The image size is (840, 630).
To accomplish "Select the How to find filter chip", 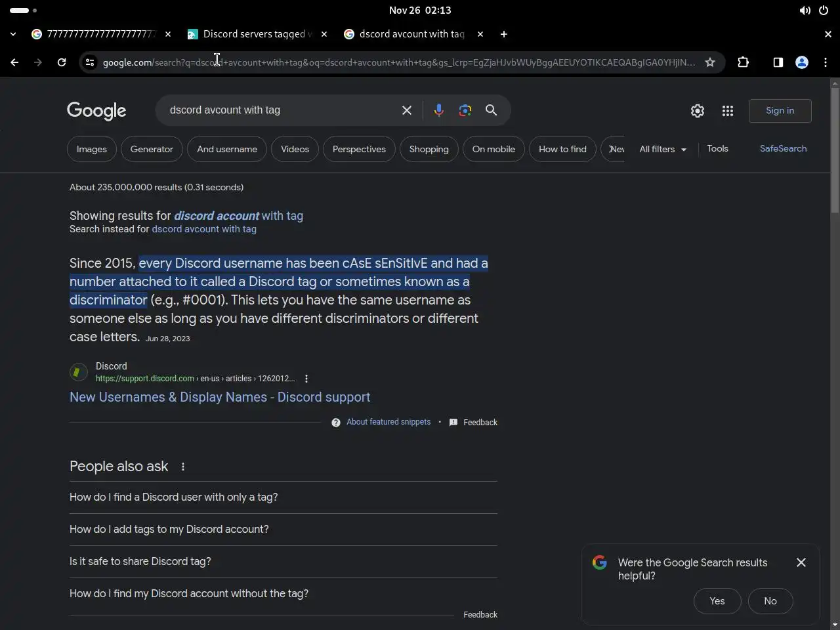I will click(x=562, y=149).
